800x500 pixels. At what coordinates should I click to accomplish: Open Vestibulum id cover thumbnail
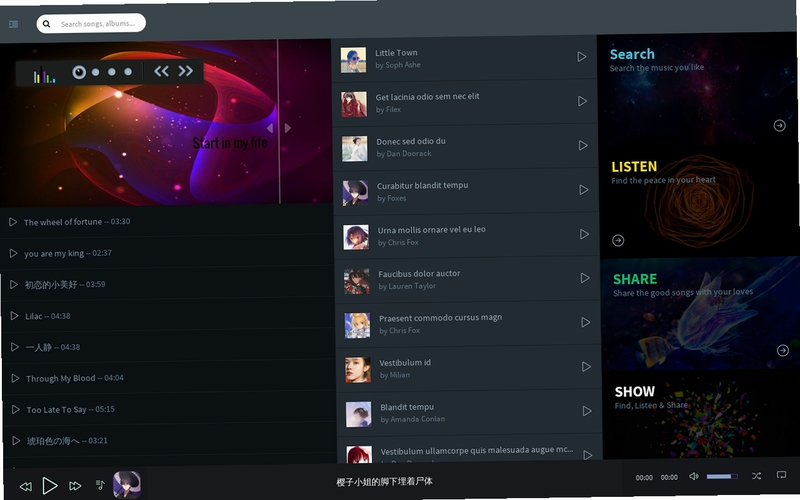[x=358, y=370]
